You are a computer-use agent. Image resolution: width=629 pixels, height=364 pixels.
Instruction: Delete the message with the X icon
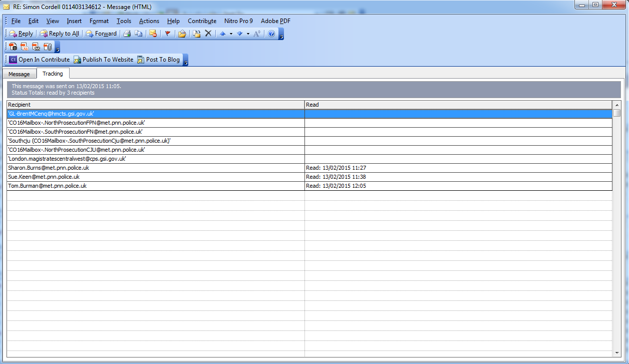[x=208, y=34]
